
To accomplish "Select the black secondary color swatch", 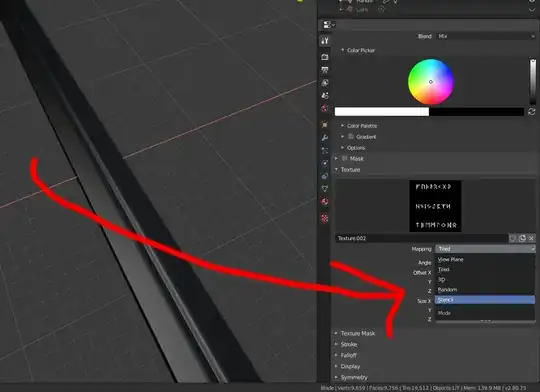I will click(477, 112).
